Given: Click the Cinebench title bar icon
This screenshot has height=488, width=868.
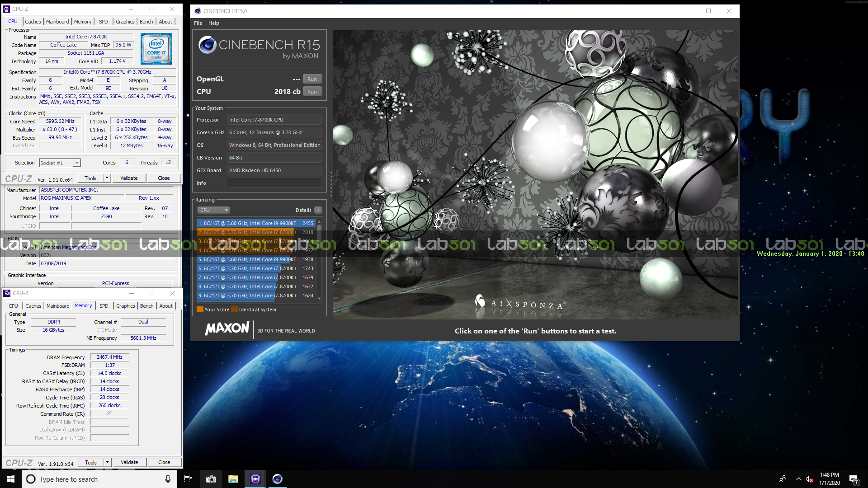Looking at the screenshot, I should click(198, 11).
